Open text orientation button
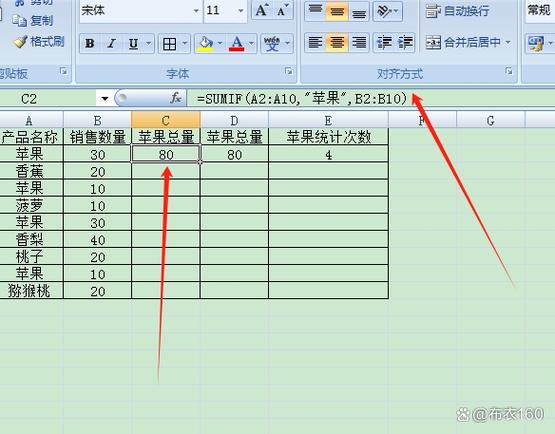The height and width of the screenshot is (434, 555). (x=388, y=11)
